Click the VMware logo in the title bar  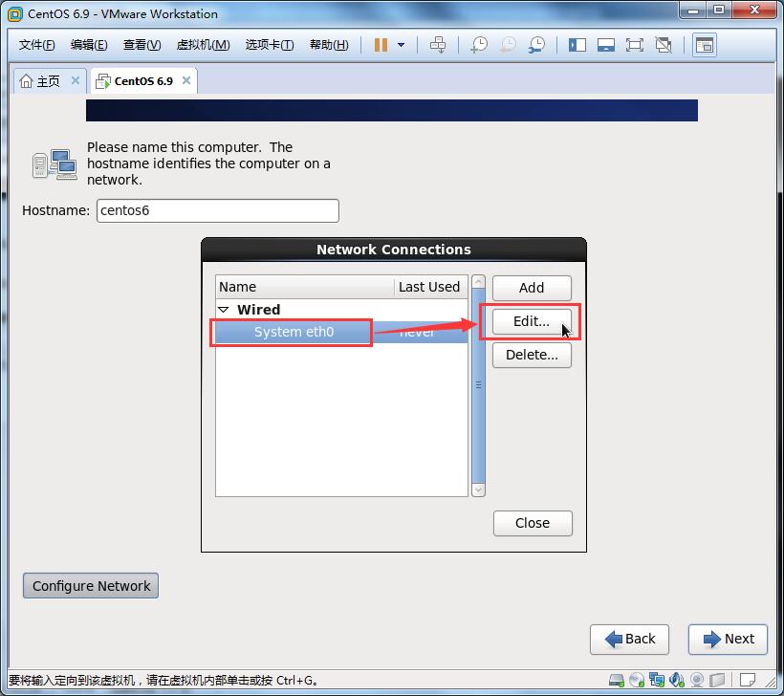(15, 14)
